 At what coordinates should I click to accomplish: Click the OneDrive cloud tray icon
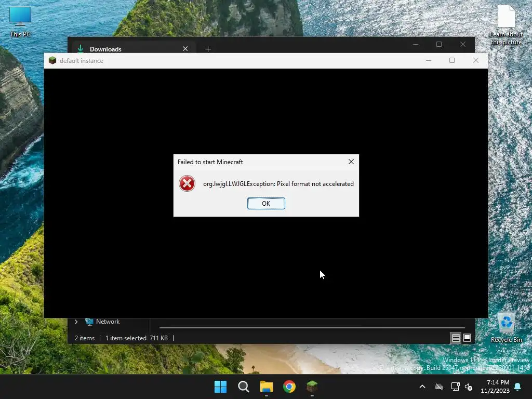[x=439, y=387]
